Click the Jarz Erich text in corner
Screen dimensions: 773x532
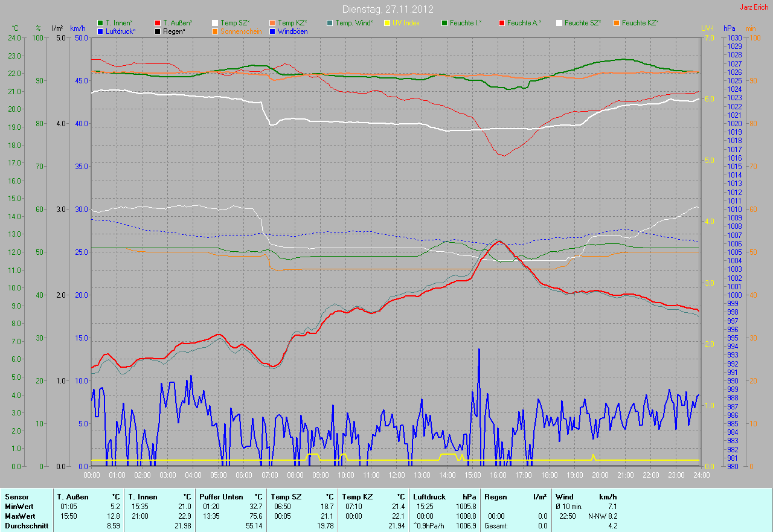754,7
